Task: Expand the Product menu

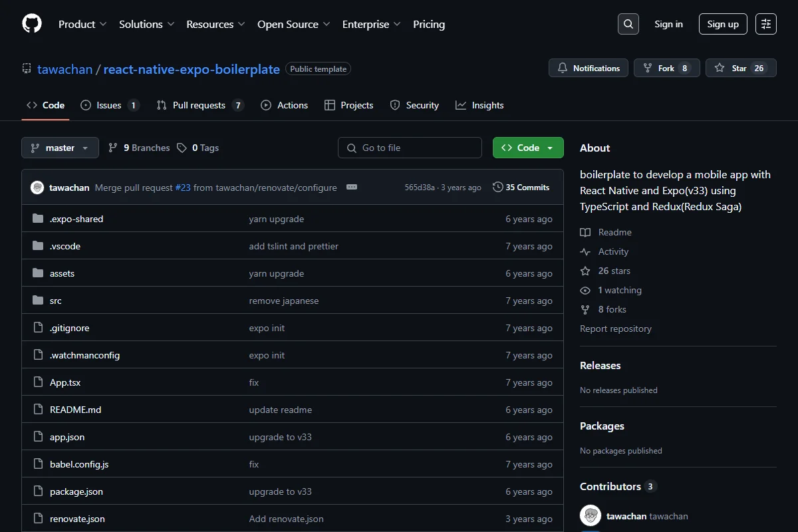Action: pos(82,24)
